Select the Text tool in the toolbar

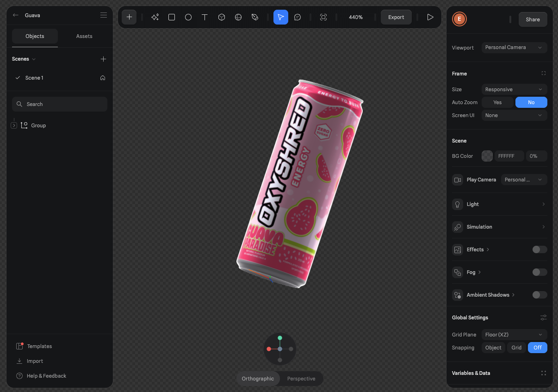[x=205, y=17]
